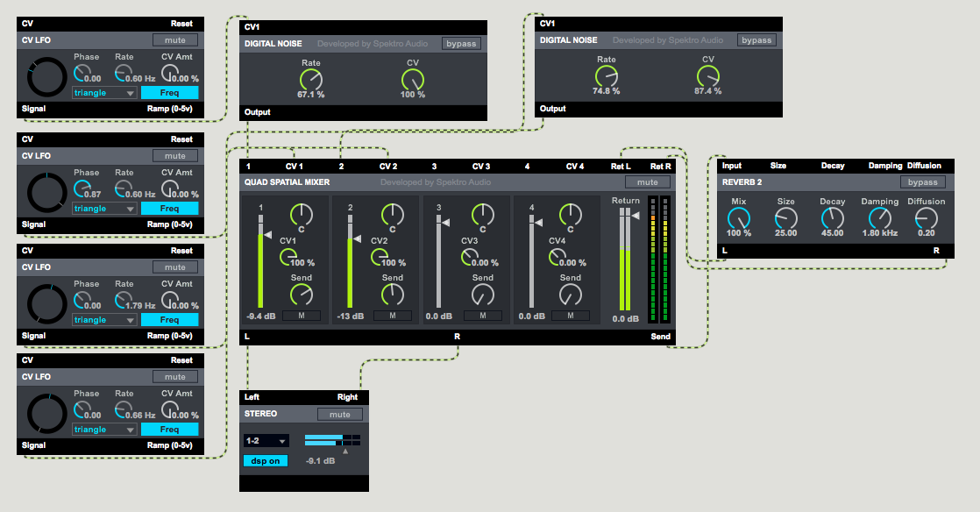
Task: Click Reverb 2 Mix knob
Action: pyautogui.click(x=739, y=218)
